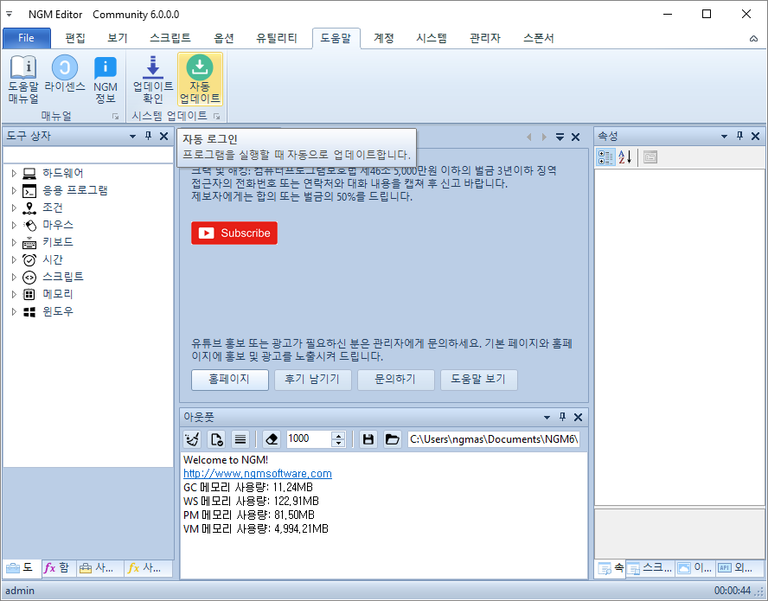Image resolution: width=768 pixels, height=601 pixels.
Task: Toggle 자동 업데이트 auto update
Action: (x=200, y=79)
